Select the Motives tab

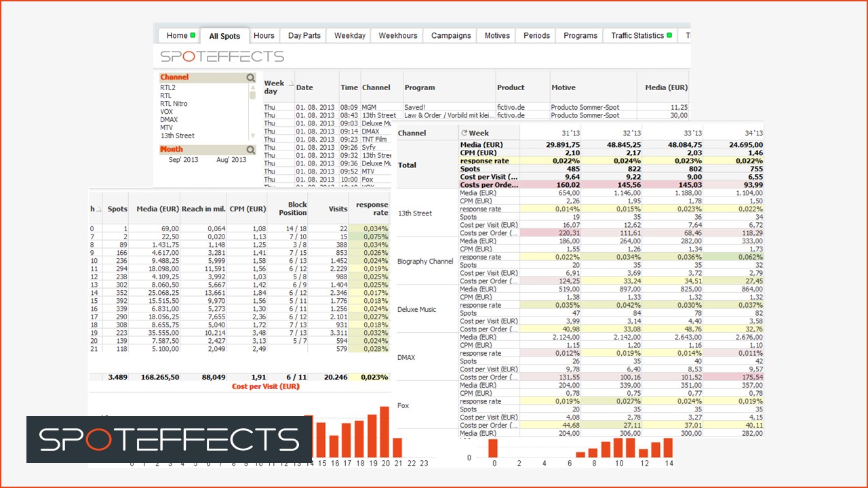click(497, 36)
